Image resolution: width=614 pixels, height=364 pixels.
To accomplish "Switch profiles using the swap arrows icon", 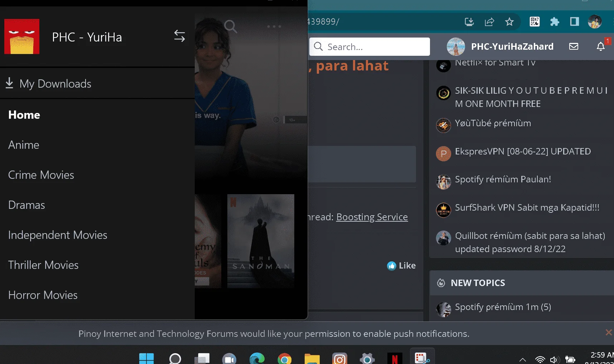I will tap(179, 36).
